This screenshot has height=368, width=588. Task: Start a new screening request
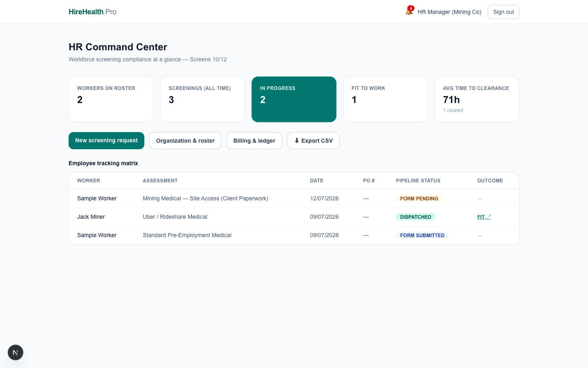107,141
